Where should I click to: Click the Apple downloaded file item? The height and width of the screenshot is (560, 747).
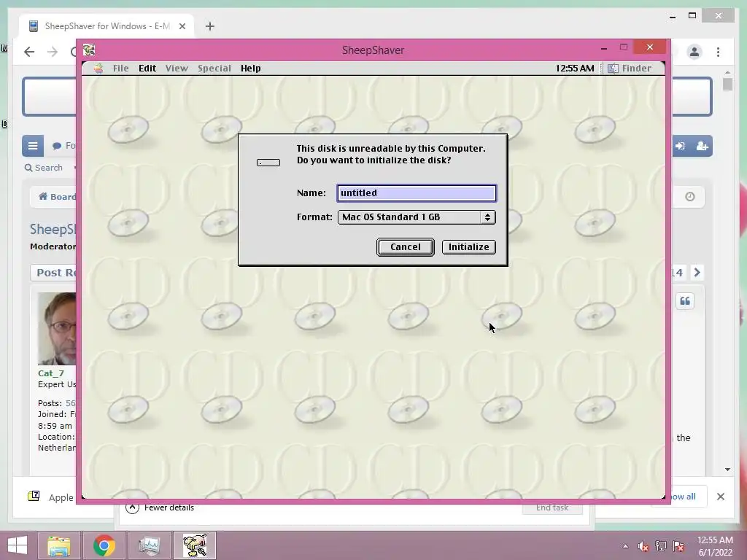click(x=50, y=497)
